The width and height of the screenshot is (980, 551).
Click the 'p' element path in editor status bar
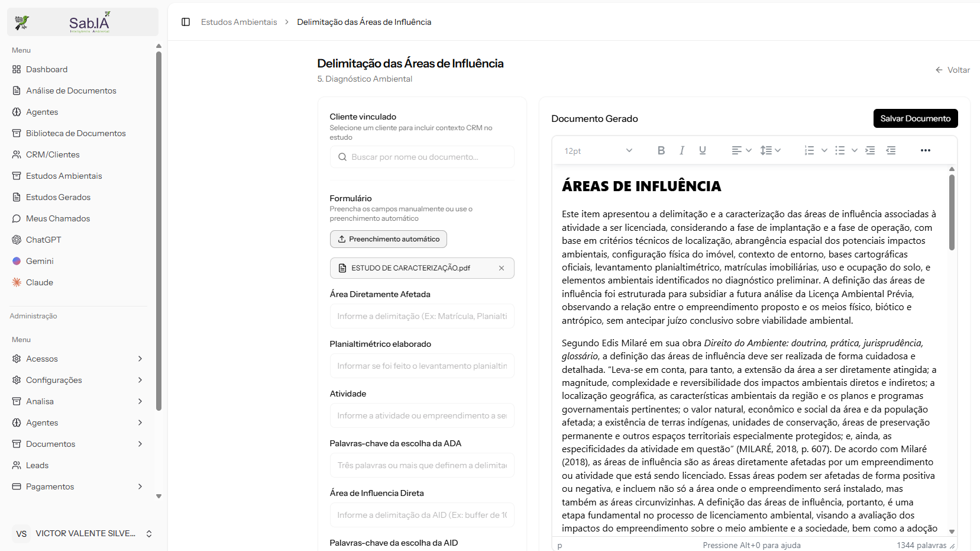click(559, 545)
